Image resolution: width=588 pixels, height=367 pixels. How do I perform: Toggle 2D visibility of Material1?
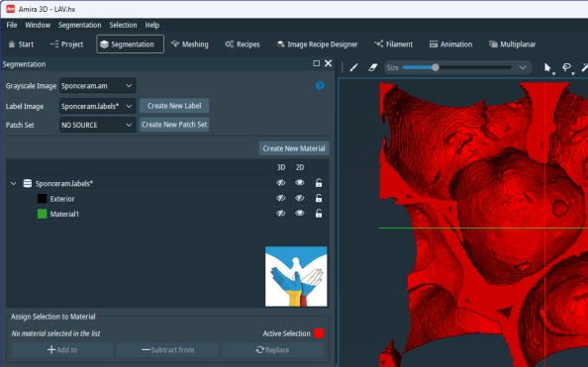click(x=300, y=214)
